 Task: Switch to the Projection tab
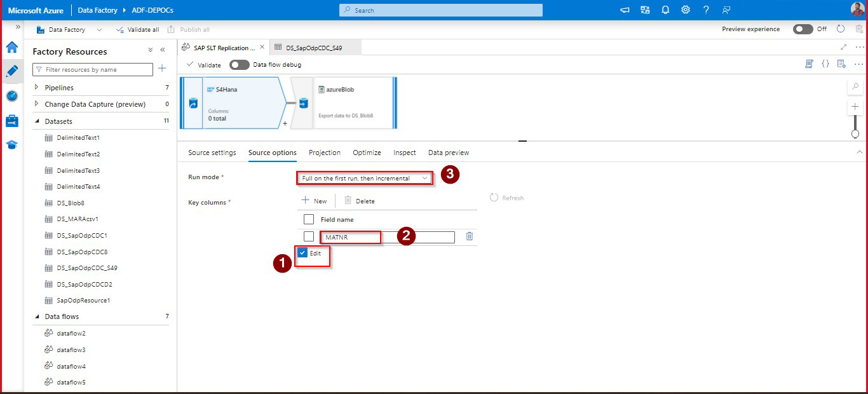coord(324,153)
